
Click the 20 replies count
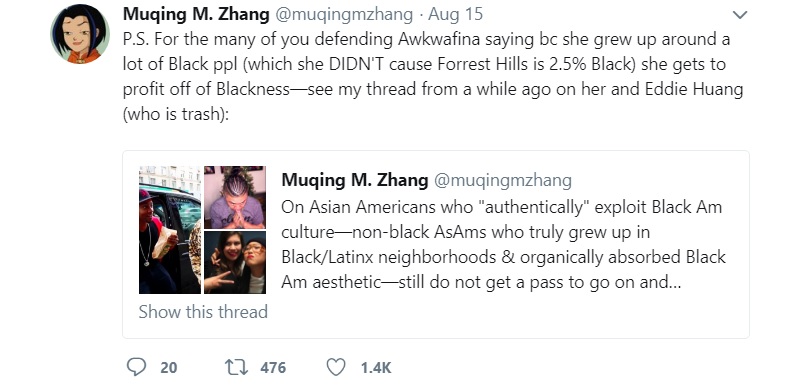[x=169, y=368]
